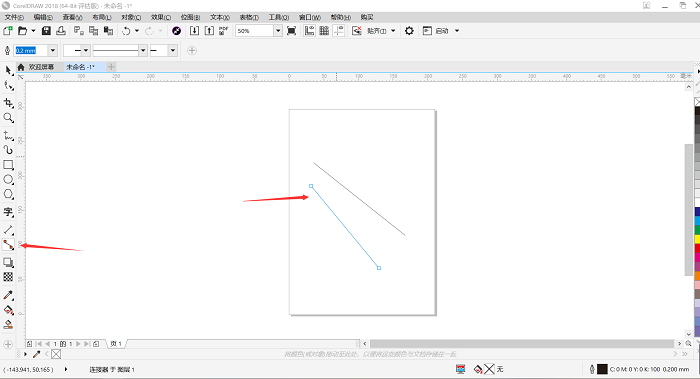Toggle Show Rulers button
Image resolution: width=700 pixels, height=379 pixels.
(309, 31)
